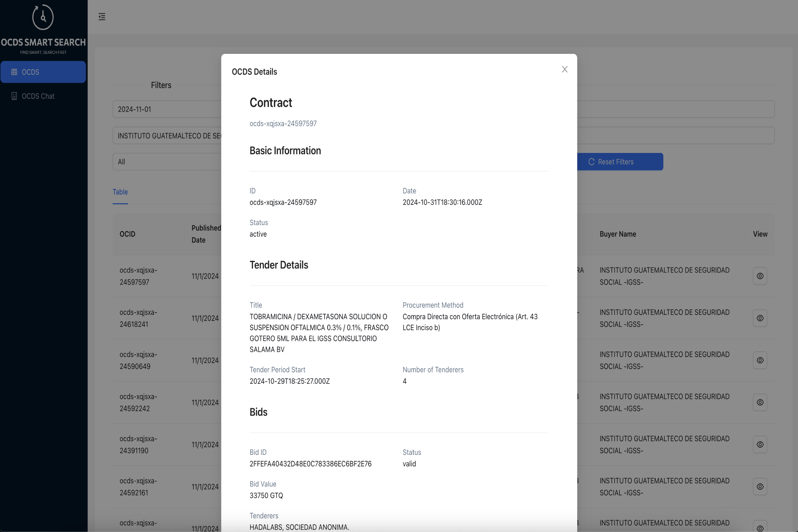Viewport: 798px width, 532px height.
Task: Switch to the Table tab
Action: [x=120, y=192]
